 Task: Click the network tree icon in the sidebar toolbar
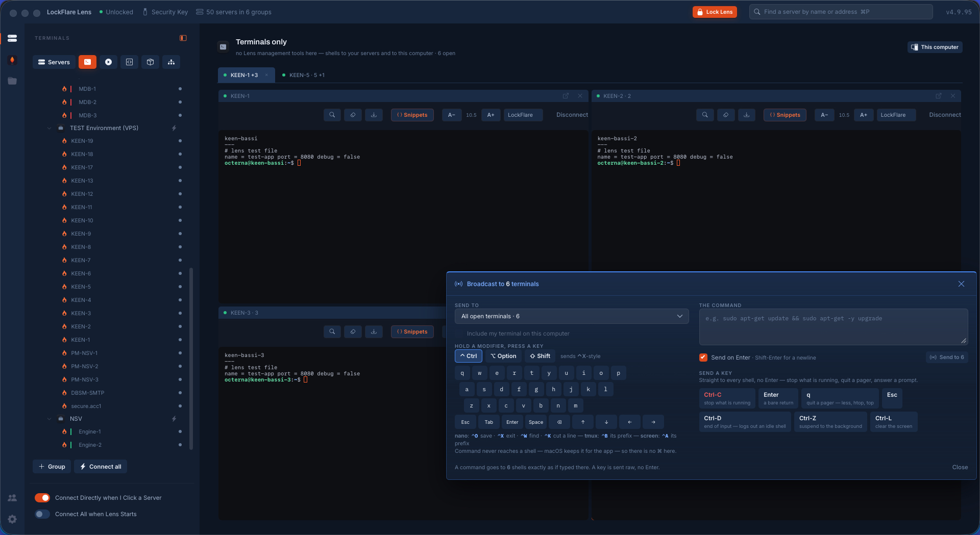pyautogui.click(x=171, y=62)
